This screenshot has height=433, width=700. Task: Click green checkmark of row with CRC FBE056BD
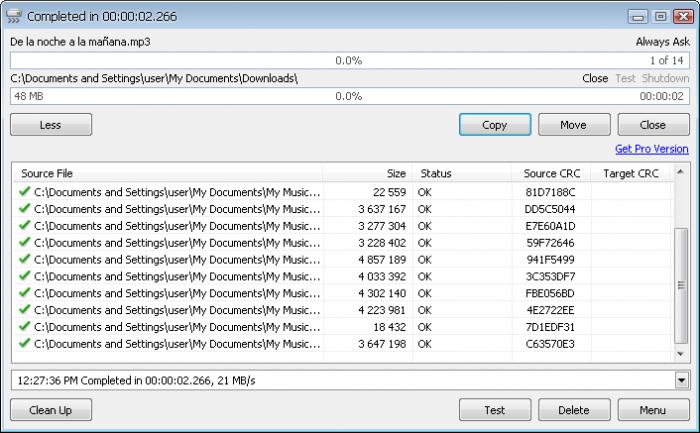pyautogui.click(x=25, y=293)
